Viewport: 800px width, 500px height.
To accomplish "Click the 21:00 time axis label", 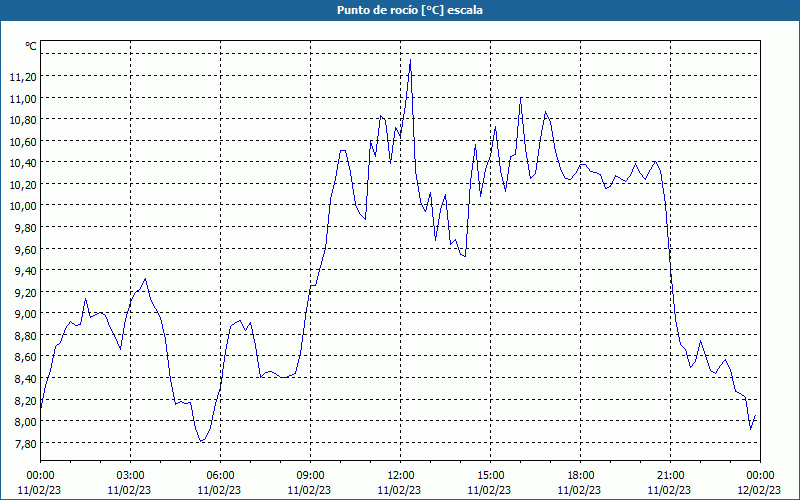I will (x=670, y=476).
